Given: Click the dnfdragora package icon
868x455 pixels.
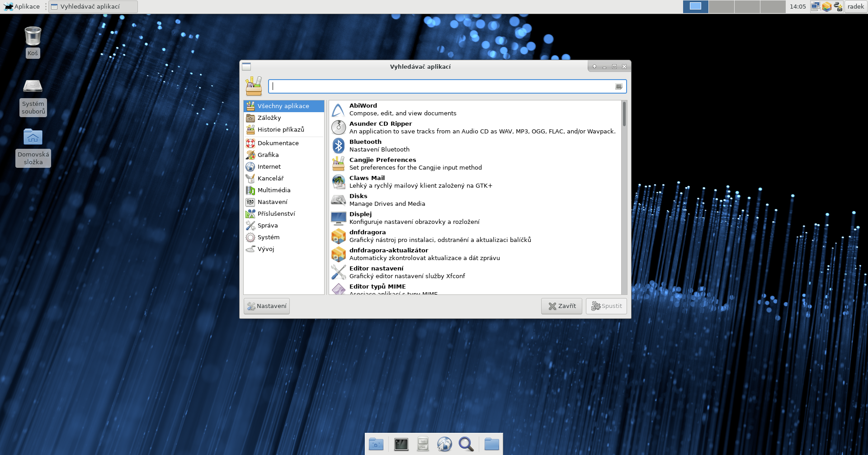Looking at the screenshot, I should (338, 236).
